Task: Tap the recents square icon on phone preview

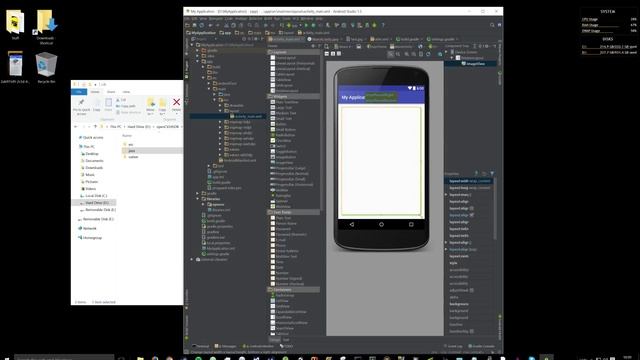Action: pos(411,224)
